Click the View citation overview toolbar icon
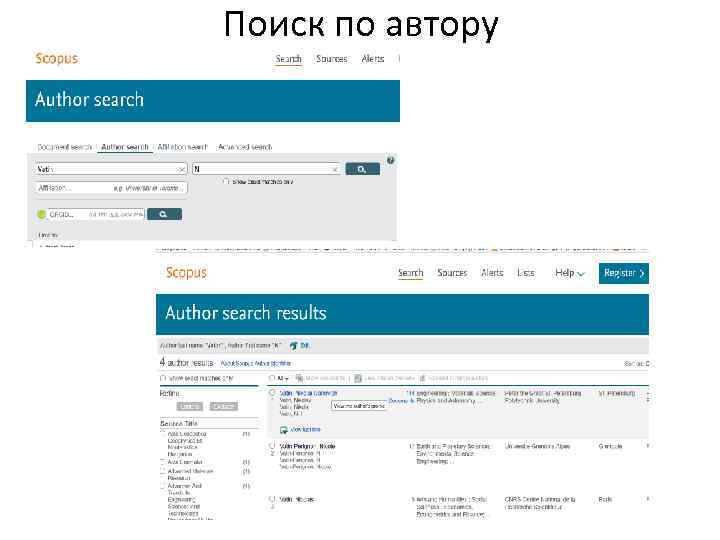The width and height of the screenshot is (720, 540). pyautogui.click(x=358, y=378)
